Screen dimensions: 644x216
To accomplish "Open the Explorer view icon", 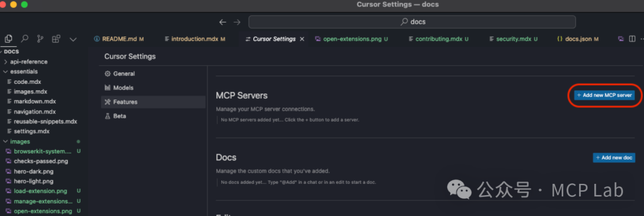I will tap(8, 39).
